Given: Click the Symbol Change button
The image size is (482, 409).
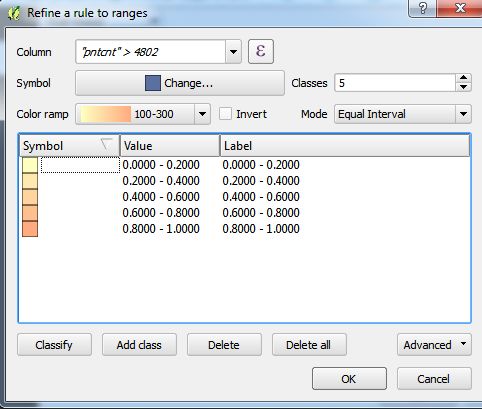Looking at the screenshot, I should (180, 83).
